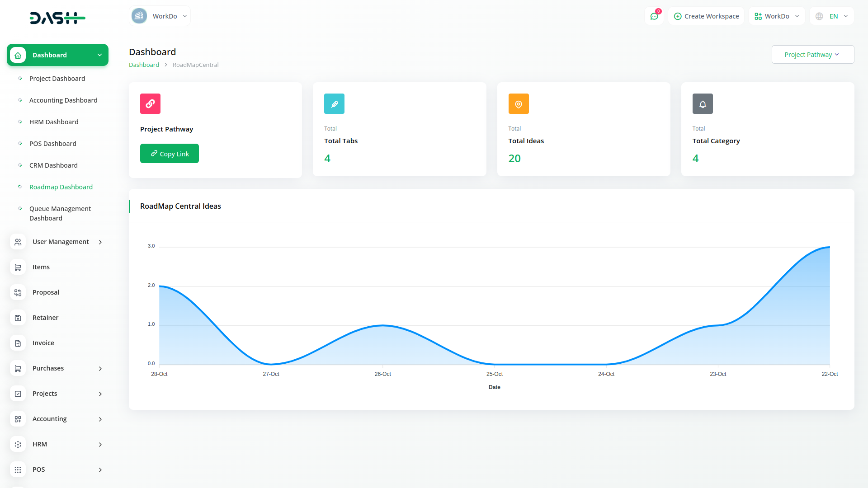
Task: Click Create Workspace button
Action: point(706,16)
